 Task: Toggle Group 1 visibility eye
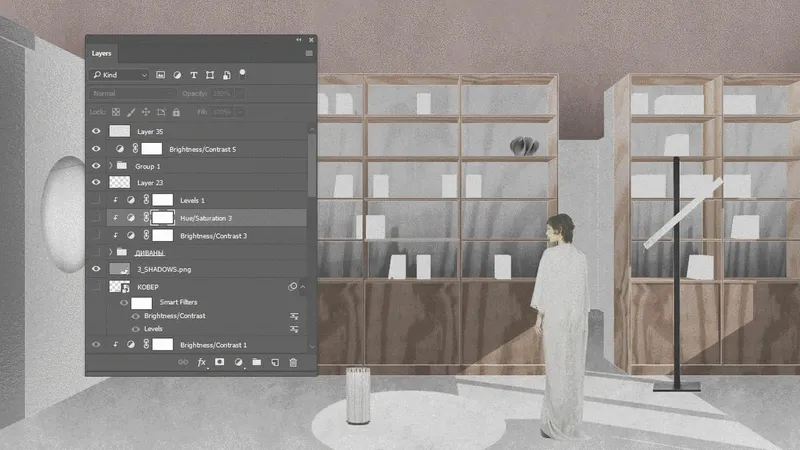tap(96, 166)
